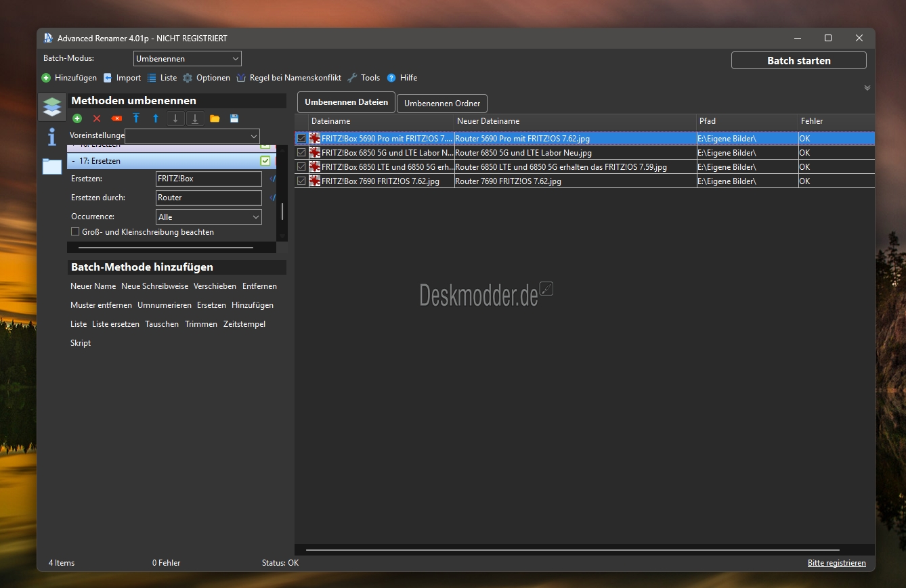Collapse method 17: Ersetzen
This screenshot has width=906, height=588.
point(73,161)
